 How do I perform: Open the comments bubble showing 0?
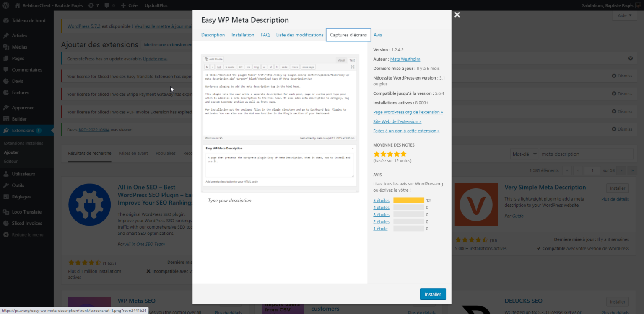(109, 5)
